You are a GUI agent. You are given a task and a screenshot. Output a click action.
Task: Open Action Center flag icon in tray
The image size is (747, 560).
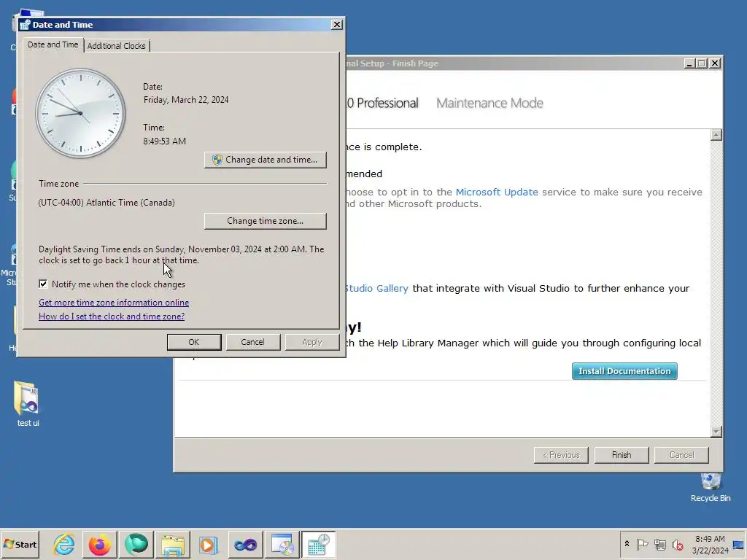click(x=642, y=544)
